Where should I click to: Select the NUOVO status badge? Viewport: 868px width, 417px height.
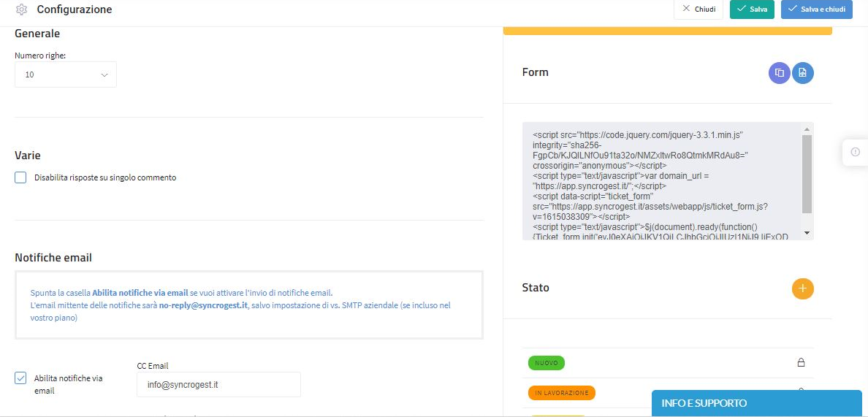click(x=547, y=363)
